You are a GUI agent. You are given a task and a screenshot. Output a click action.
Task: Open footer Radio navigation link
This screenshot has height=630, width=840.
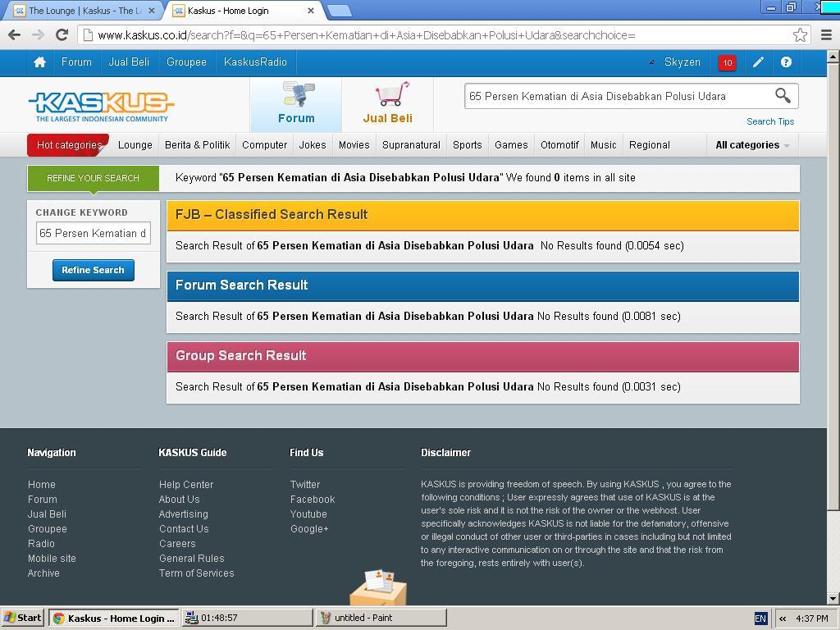tap(41, 543)
